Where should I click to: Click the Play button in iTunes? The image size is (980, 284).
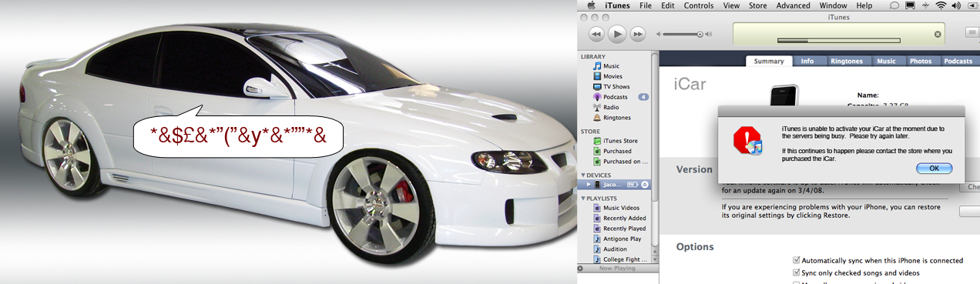click(x=616, y=34)
